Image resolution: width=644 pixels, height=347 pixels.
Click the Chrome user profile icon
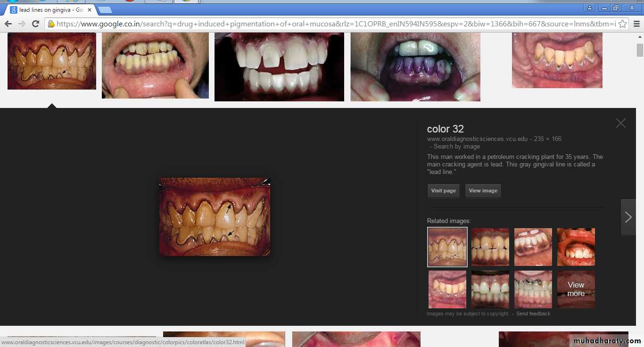click(589, 8)
